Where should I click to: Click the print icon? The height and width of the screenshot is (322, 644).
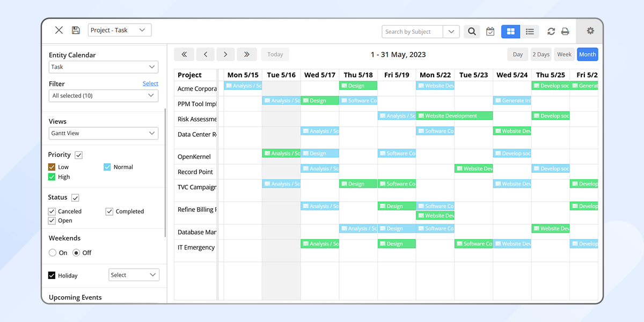click(x=565, y=32)
